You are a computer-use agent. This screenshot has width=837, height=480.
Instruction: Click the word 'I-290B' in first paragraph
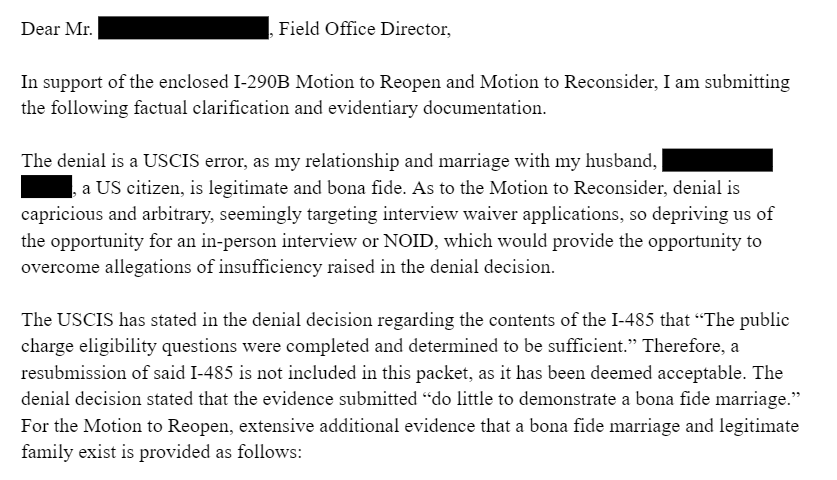point(262,82)
